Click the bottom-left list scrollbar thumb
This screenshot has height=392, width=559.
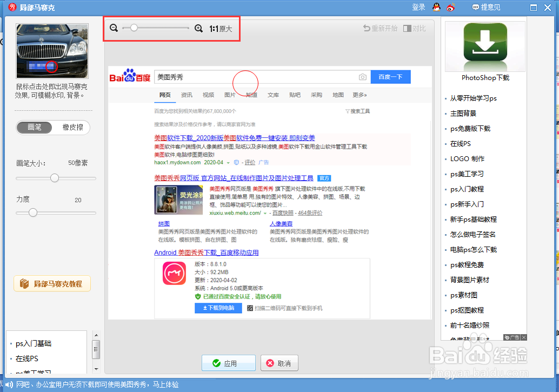tap(96, 349)
